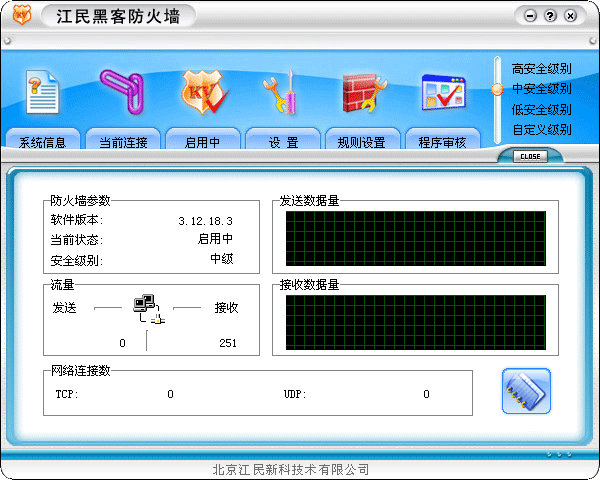Click the 发送 label in 流量 panel

point(64,308)
